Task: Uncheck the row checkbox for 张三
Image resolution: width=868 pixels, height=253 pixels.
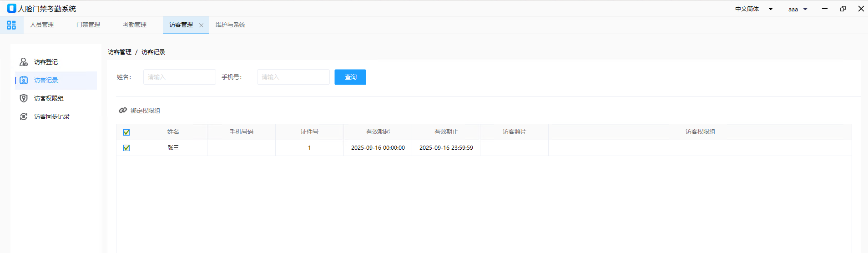Action: pos(126,148)
